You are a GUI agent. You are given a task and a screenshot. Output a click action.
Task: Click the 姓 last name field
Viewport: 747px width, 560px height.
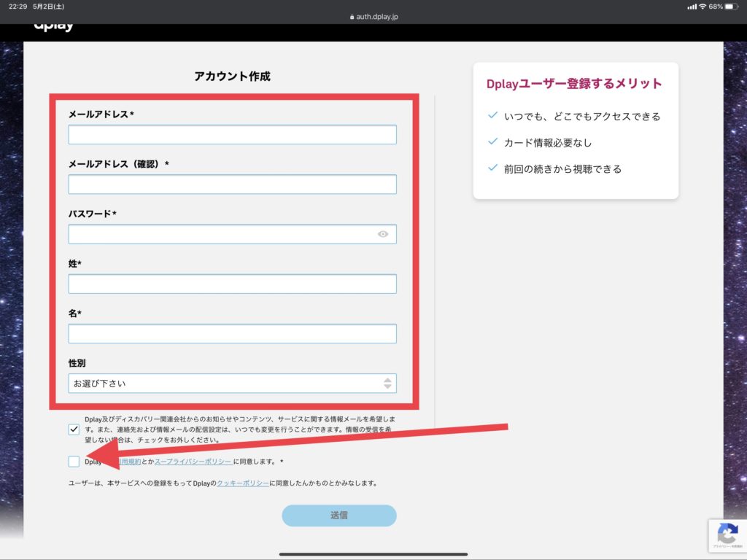232,284
